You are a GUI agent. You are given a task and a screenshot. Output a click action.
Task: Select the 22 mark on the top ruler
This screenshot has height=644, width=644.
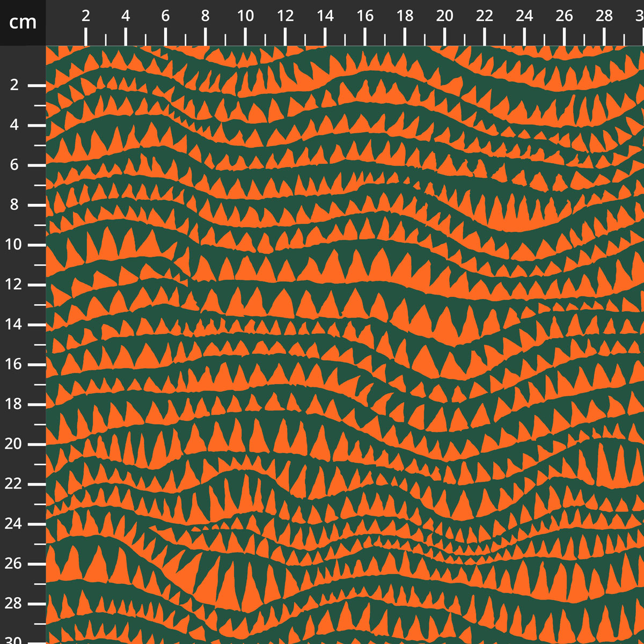coord(485,16)
